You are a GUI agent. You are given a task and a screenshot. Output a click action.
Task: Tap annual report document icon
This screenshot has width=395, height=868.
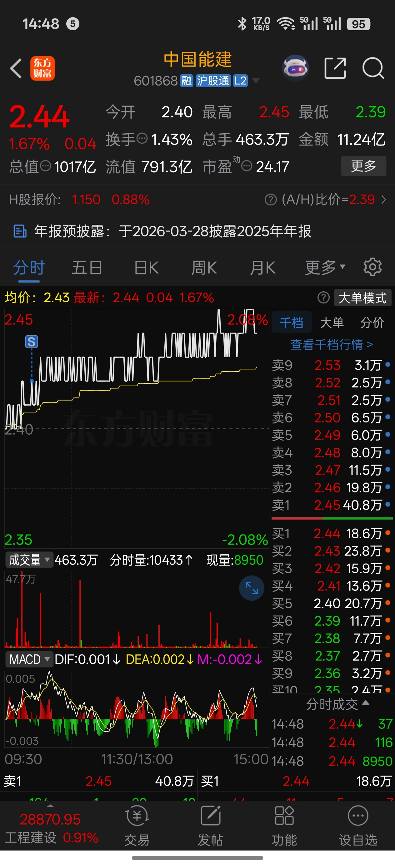click(20, 231)
